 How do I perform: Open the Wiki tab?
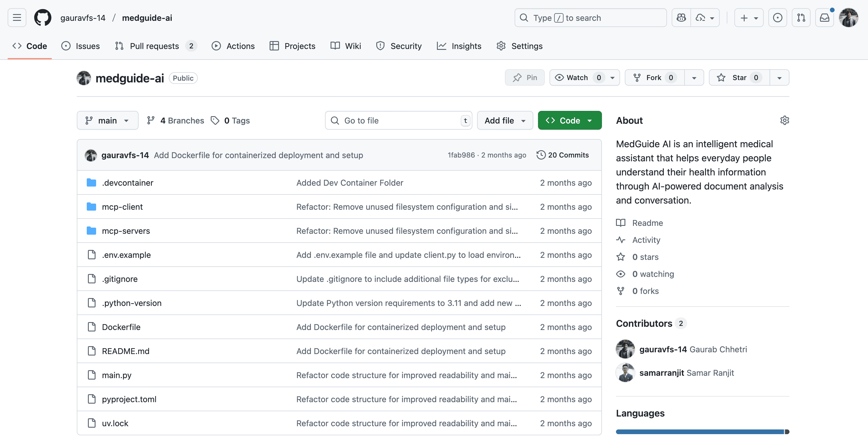click(346, 46)
